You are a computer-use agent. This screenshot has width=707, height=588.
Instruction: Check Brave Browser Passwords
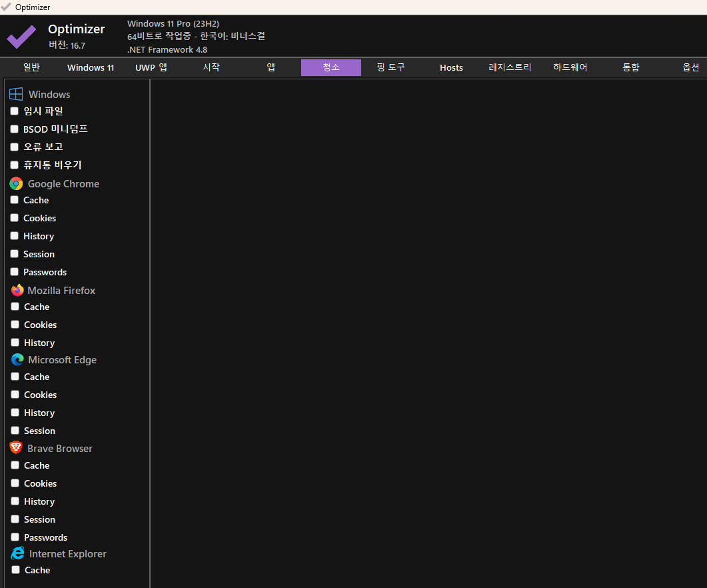15,537
